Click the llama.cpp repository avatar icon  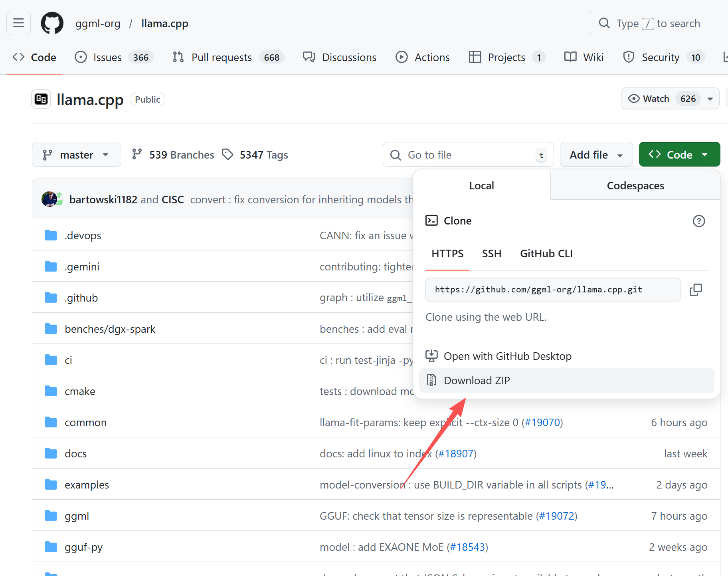(x=41, y=99)
